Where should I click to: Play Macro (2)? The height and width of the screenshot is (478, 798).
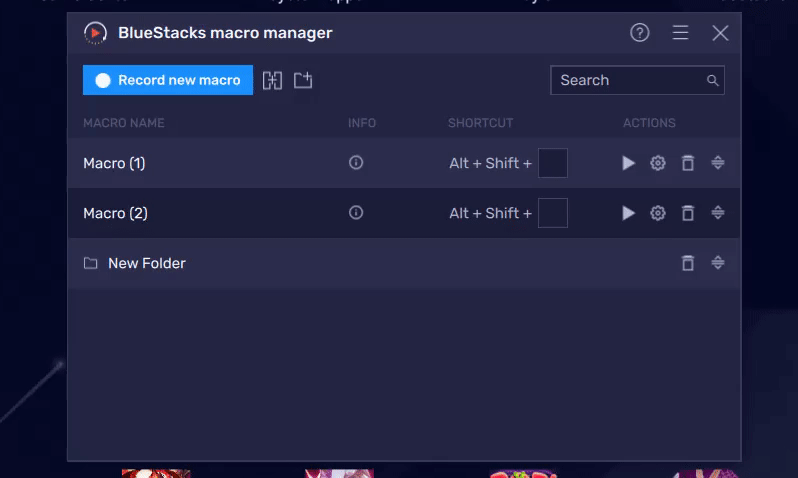coord(629,213)
